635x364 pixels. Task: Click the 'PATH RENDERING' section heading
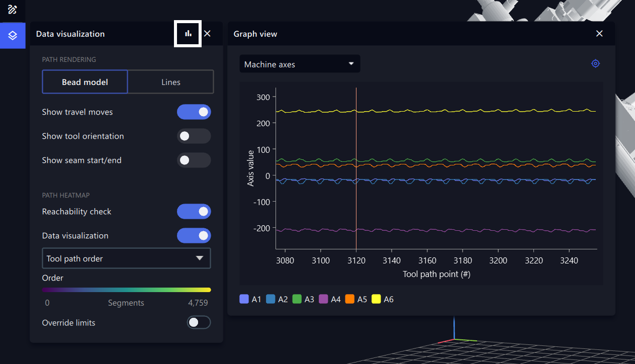69,59
